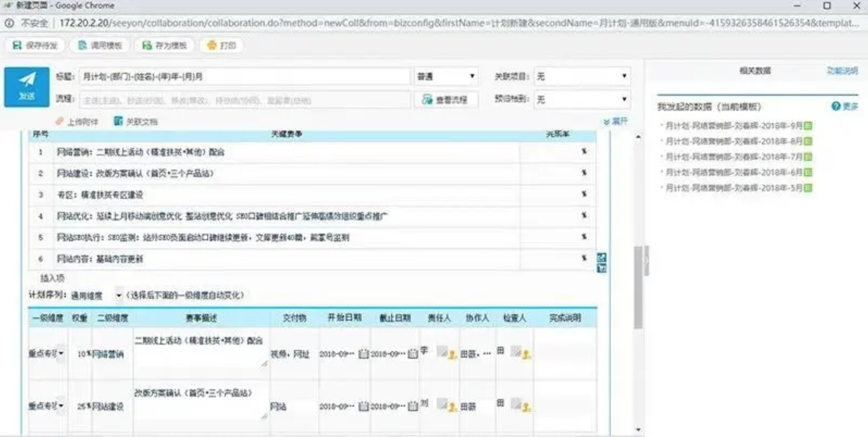
Task: Click the 标题 title input field
Action: click(x=244, y=77)
